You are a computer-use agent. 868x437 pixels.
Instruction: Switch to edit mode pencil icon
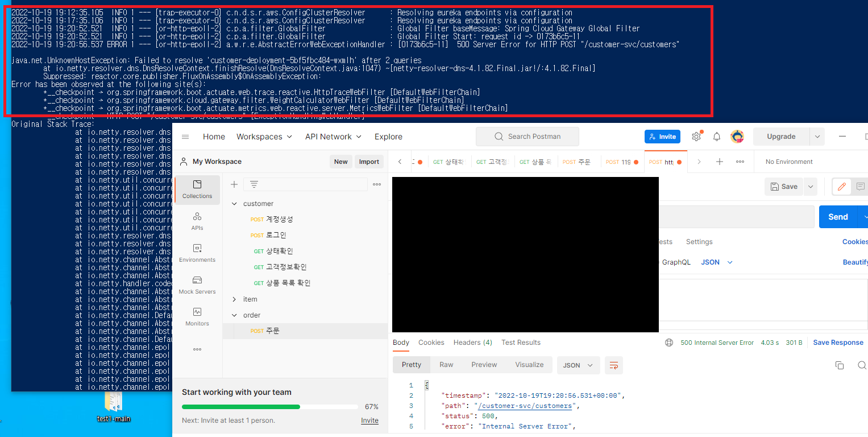pyautogui.click(x=842, y=187)
